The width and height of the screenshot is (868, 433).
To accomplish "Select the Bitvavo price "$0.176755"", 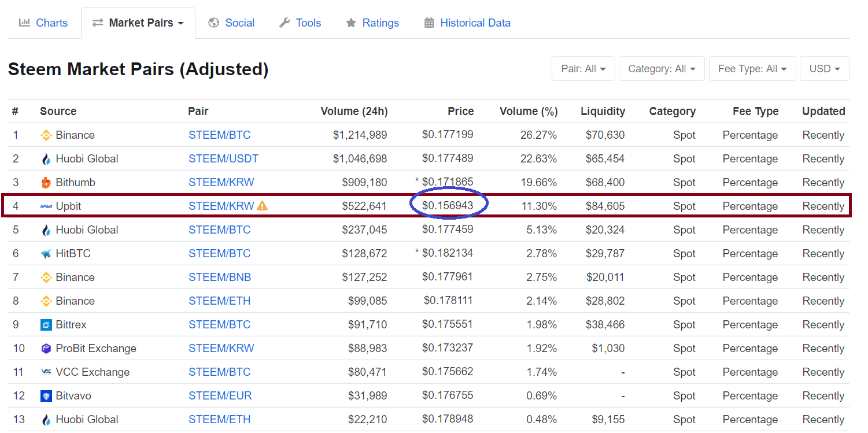I will pyautogui.click(x=448, y=396).
